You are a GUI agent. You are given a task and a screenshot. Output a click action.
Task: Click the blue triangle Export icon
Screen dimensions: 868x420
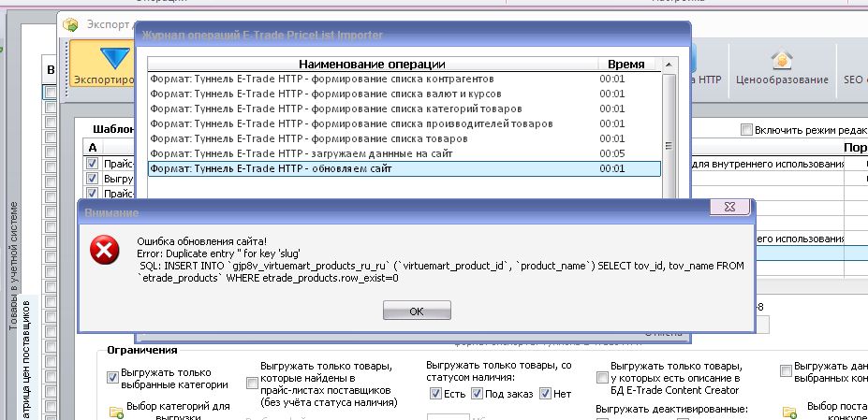[115, 58]
